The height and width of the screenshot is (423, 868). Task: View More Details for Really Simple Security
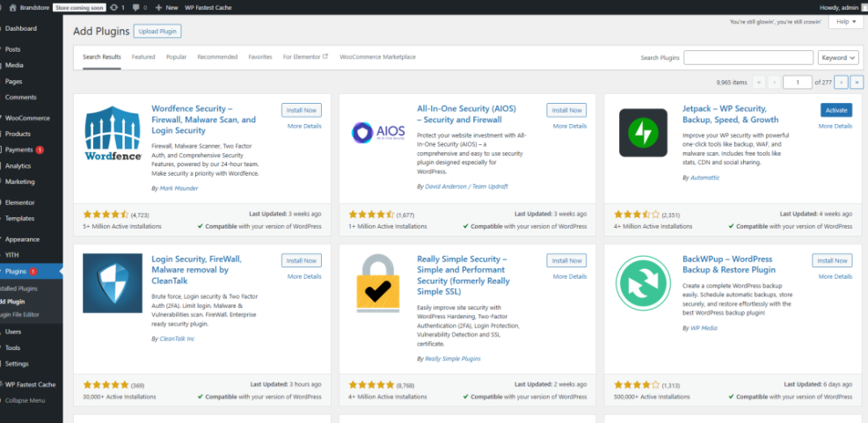(x=570, y=276)
